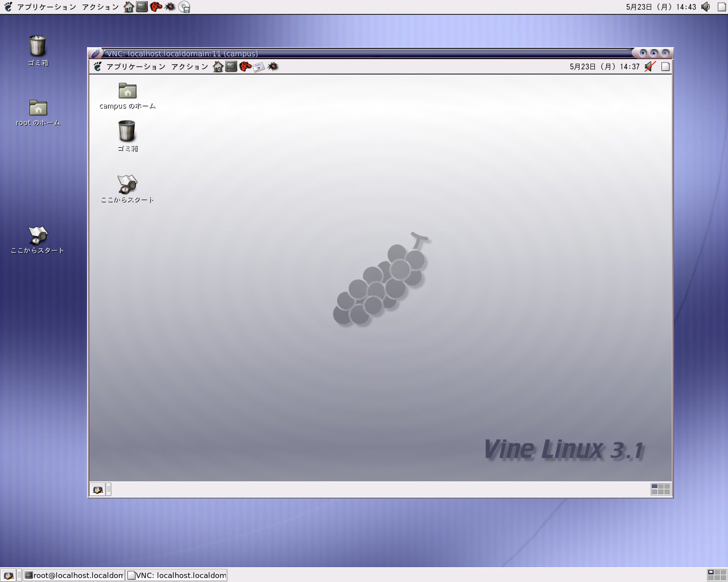The image size is (728, 582).
Task: Click the CD disk icon on host panel
Action: coord(184,7)
